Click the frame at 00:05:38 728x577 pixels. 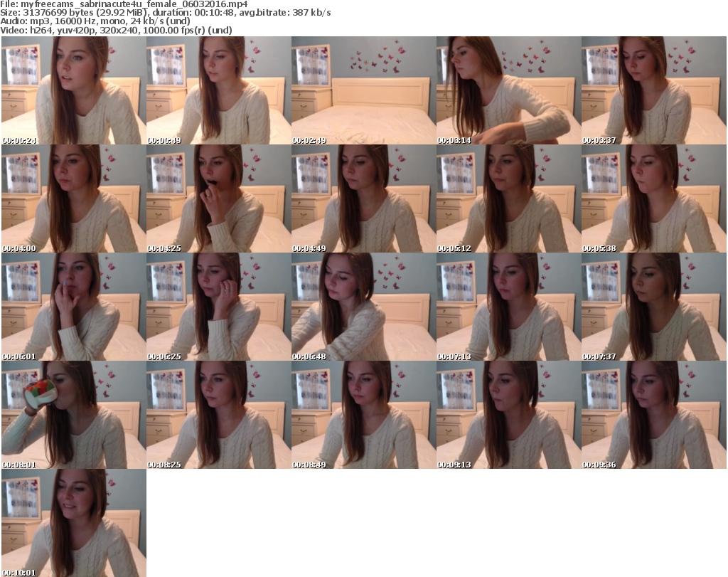(653, 198)
